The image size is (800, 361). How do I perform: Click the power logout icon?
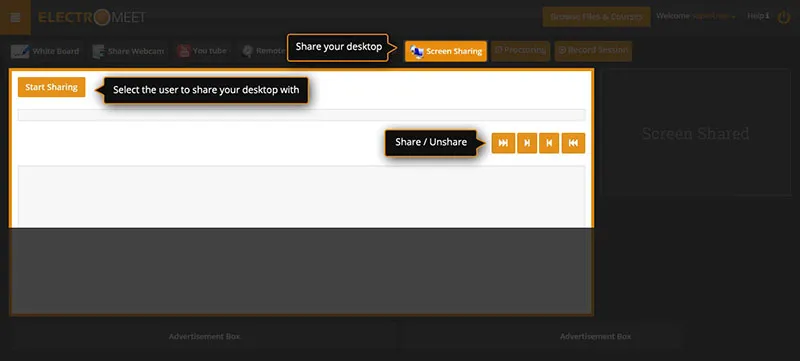pos(784,17)
